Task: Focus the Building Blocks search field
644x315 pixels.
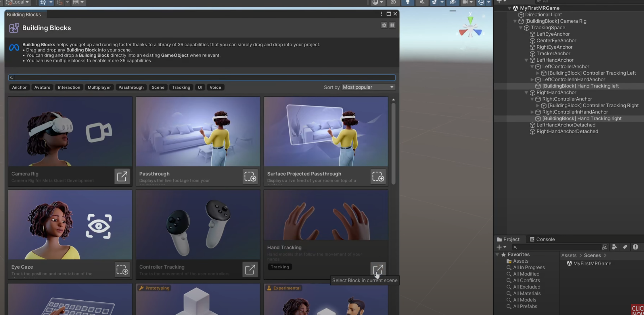Action: pos(201,78)
